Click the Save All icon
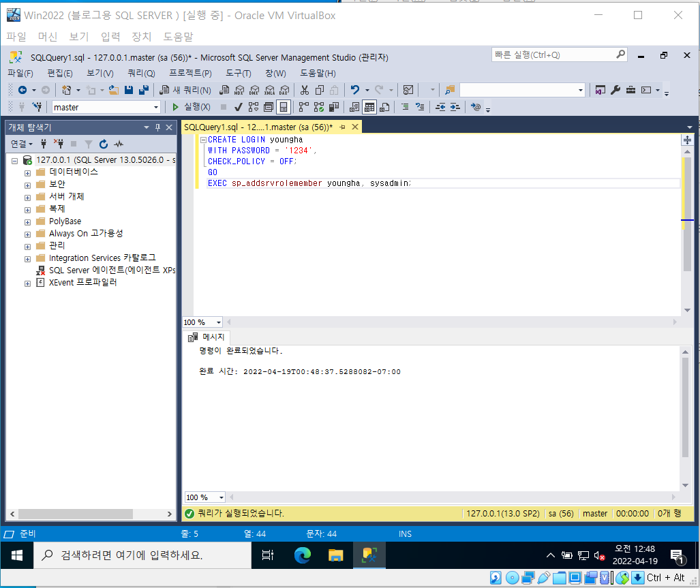700x588 pixels. 144,90
